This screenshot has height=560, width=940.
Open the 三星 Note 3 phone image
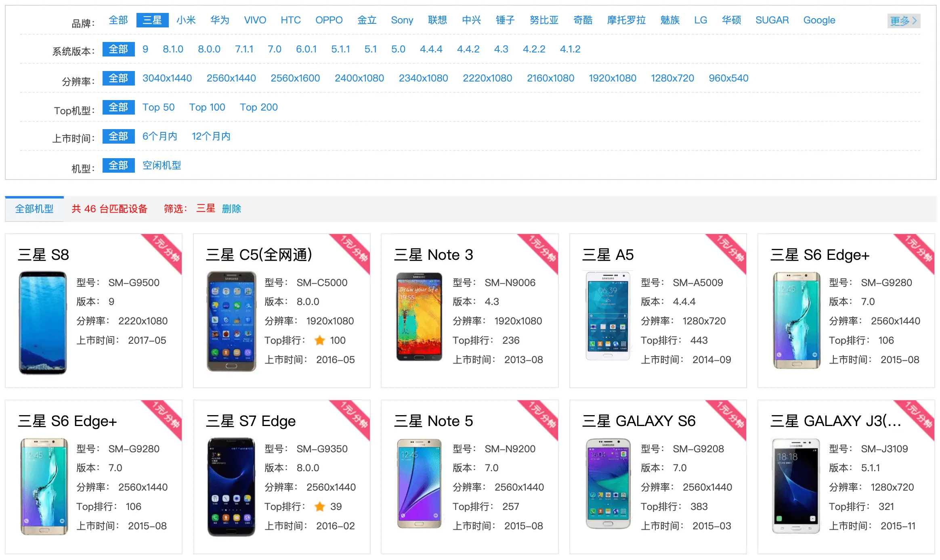coord(419,317)
